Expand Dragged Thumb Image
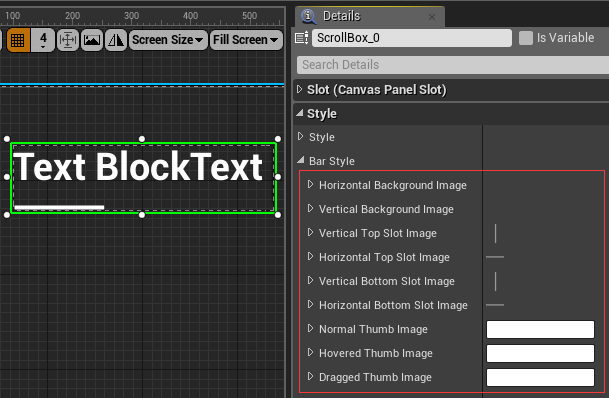This screenshot has height=398, width=609. pos(310,377)
